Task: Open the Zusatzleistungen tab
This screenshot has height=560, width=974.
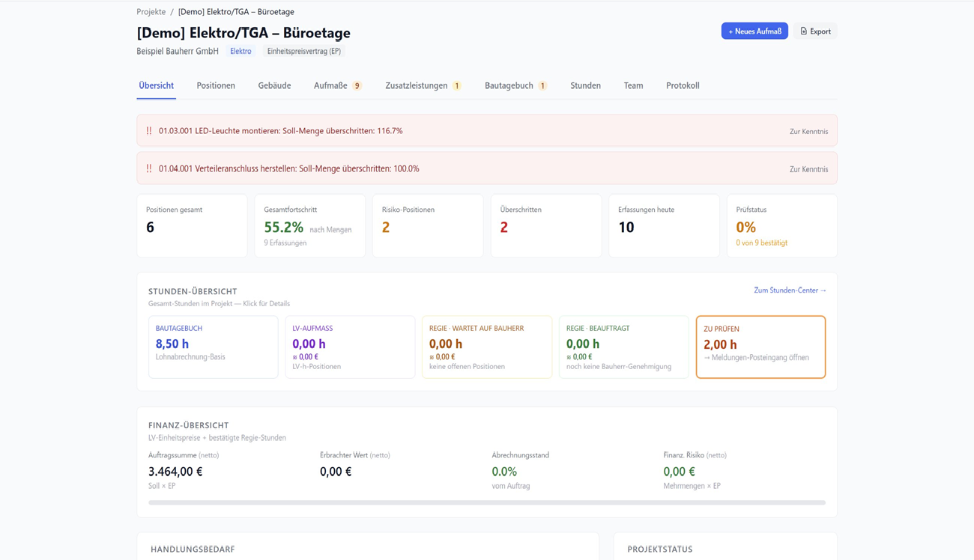Action: click(417, 86)
